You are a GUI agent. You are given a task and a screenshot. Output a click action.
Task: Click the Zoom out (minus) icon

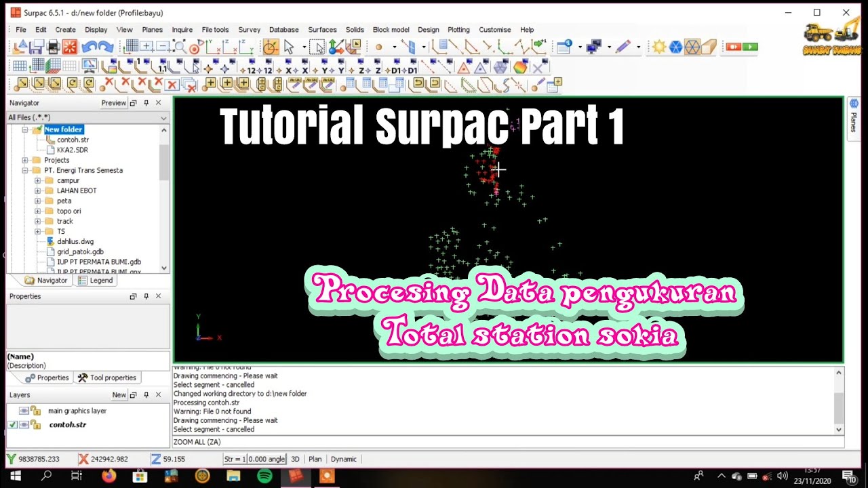163,46
